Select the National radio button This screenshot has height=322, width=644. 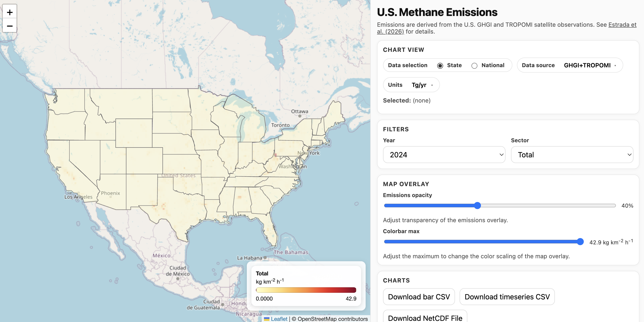coord(474,66)
